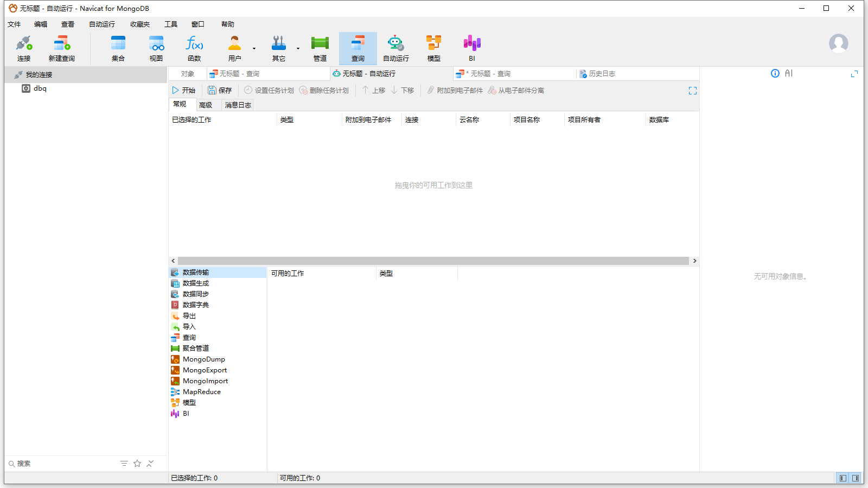
Task: Toggle the full screen icon in toolbar
Action: (693, 91)
